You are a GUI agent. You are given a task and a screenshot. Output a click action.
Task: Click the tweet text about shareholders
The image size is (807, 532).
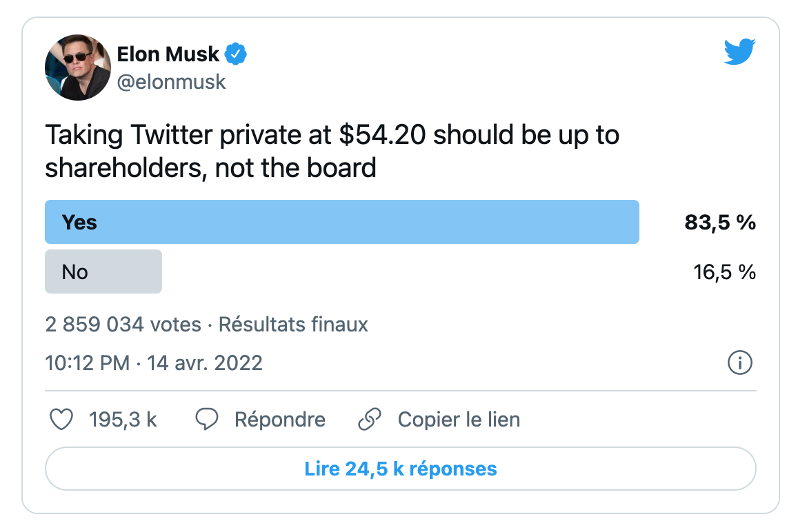pyautogui.click(x=332, y=151)
